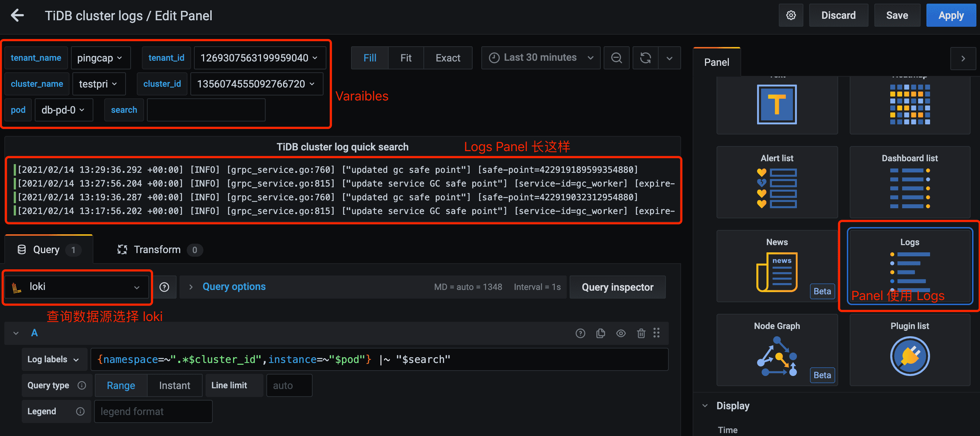Select Exact view mode

pyautogui.click(x=448, y=58)
